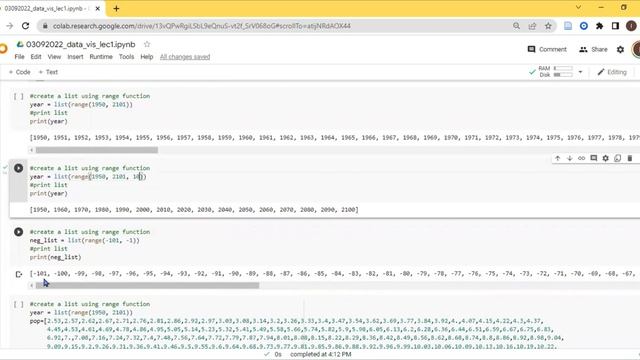Add a comment to selected cell
This screenshot has height=360, width=640.
click(x=593, y=158)
